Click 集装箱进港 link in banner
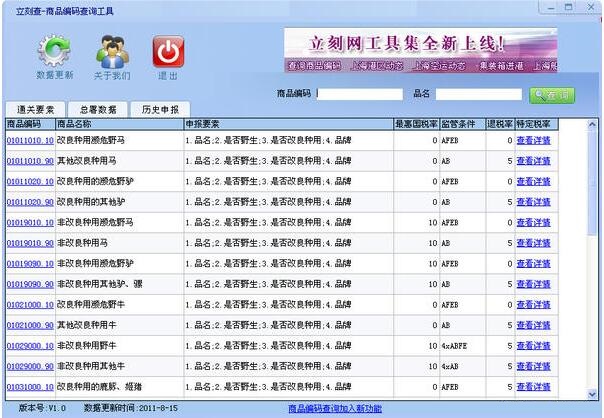This screenshot has width=604, height=418. 501,66
